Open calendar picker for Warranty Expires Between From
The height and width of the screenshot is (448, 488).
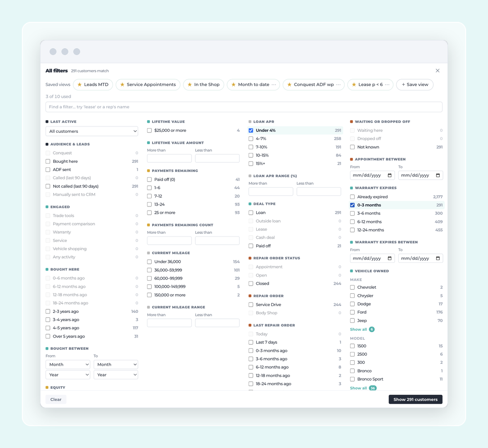tap(390, 258)
